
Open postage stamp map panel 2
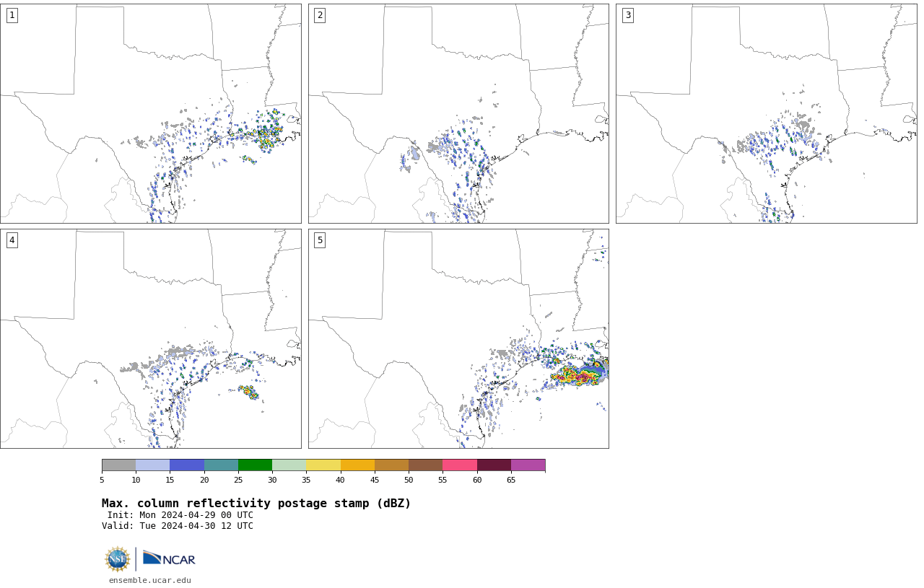[458, 113]
